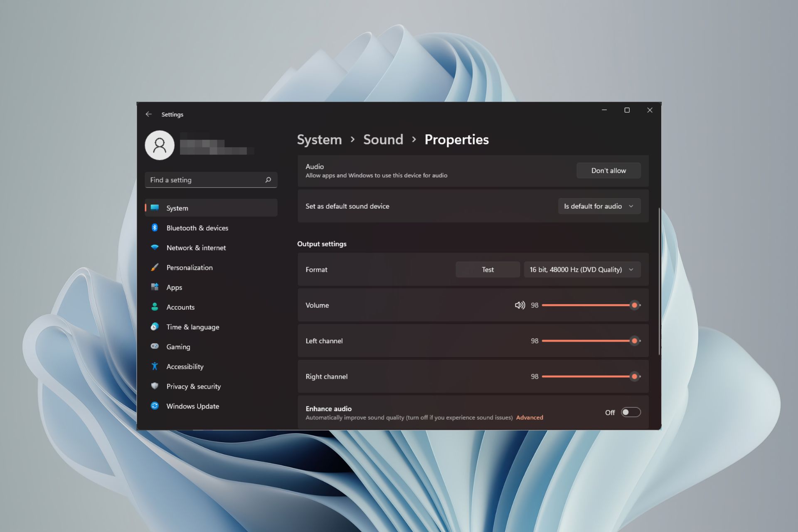The width and height of the screenshot is (798, 532).
Task: Open Privacy & security settings
Action: coord(193,386)
